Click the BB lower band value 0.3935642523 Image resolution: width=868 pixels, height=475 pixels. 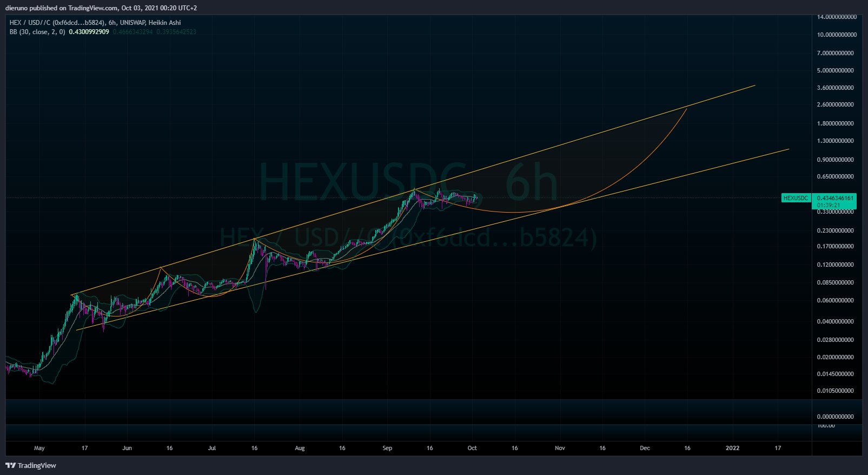click(176, 32)
